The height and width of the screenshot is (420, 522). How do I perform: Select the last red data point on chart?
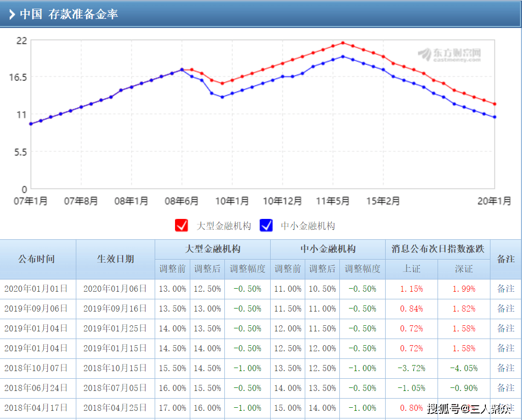[x=495, y=104]
